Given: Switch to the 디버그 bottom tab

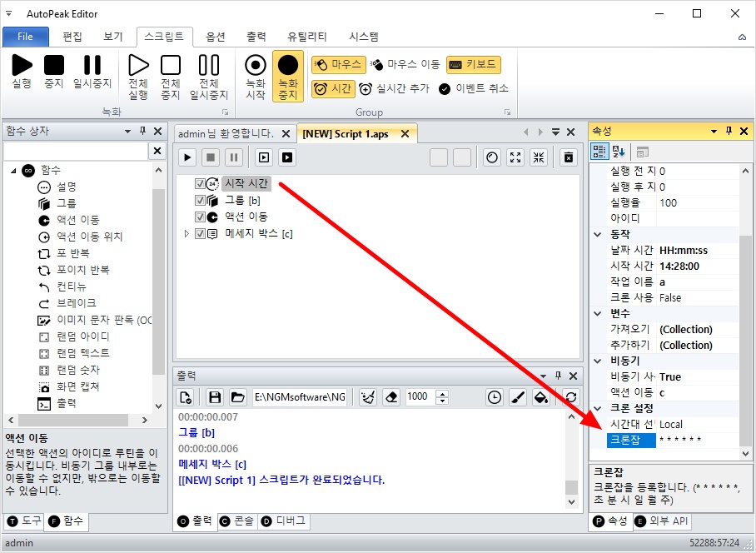Looking at the screenshot, I should point(283,521).
